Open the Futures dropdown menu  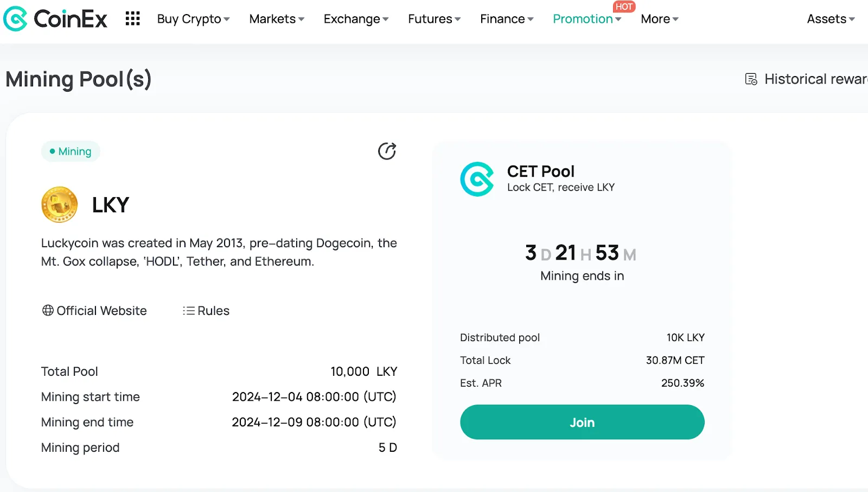click(x=434, y=19)
